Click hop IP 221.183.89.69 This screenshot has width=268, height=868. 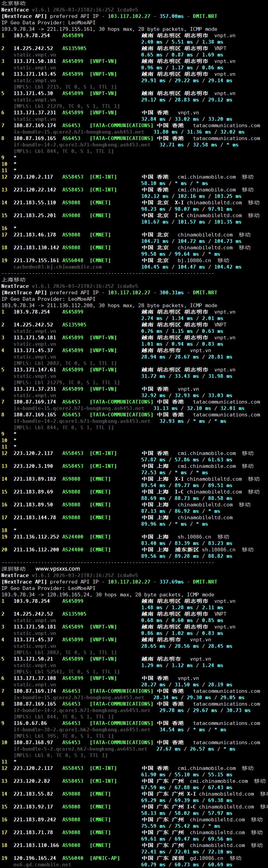tap(33, 492)
